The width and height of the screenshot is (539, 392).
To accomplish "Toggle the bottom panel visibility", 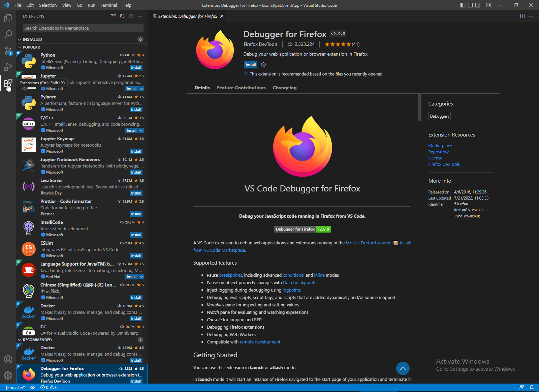I will tap(470, 5).
